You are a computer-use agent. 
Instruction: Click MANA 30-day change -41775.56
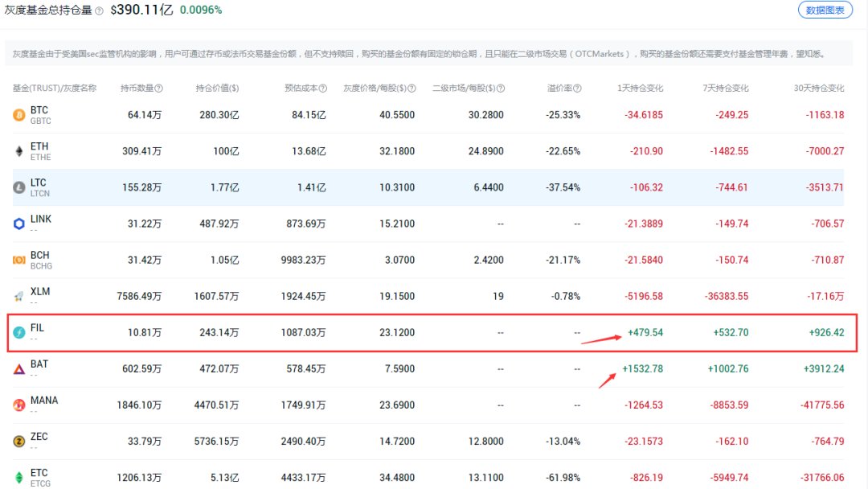(x=822, y=405)
